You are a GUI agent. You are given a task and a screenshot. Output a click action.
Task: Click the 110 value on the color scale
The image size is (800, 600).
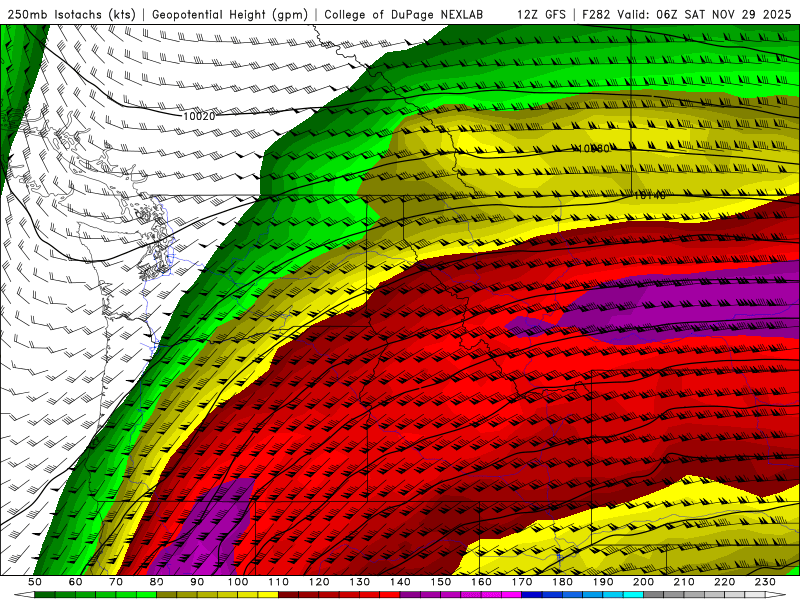pos(279,582)
